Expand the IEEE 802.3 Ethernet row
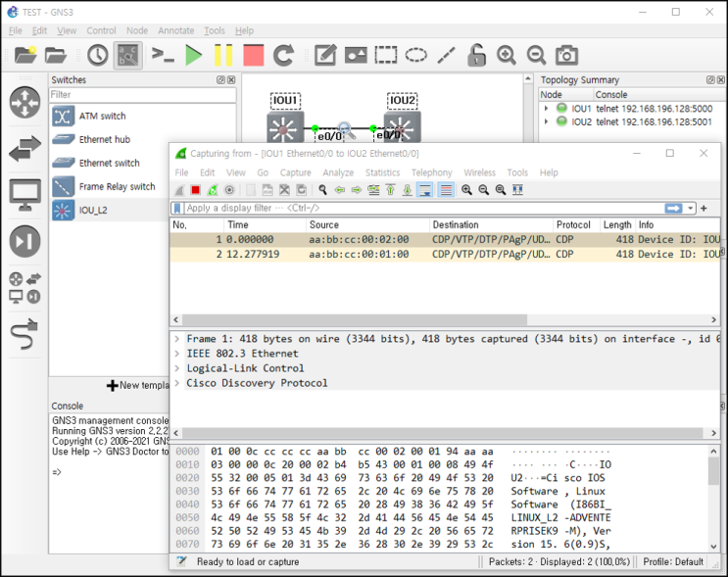The height and width of the screenshot is (577, 728). point(177,354)
